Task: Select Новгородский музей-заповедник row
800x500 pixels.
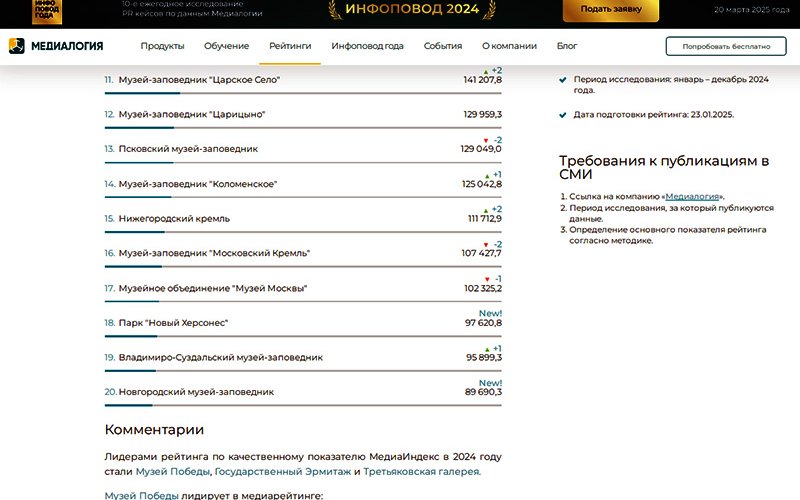Action: [x=303, y=392]
